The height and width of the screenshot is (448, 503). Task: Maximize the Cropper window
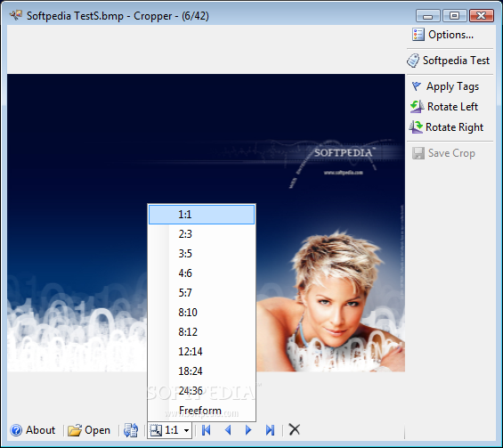pyautogui.click(x=454, y=15)
